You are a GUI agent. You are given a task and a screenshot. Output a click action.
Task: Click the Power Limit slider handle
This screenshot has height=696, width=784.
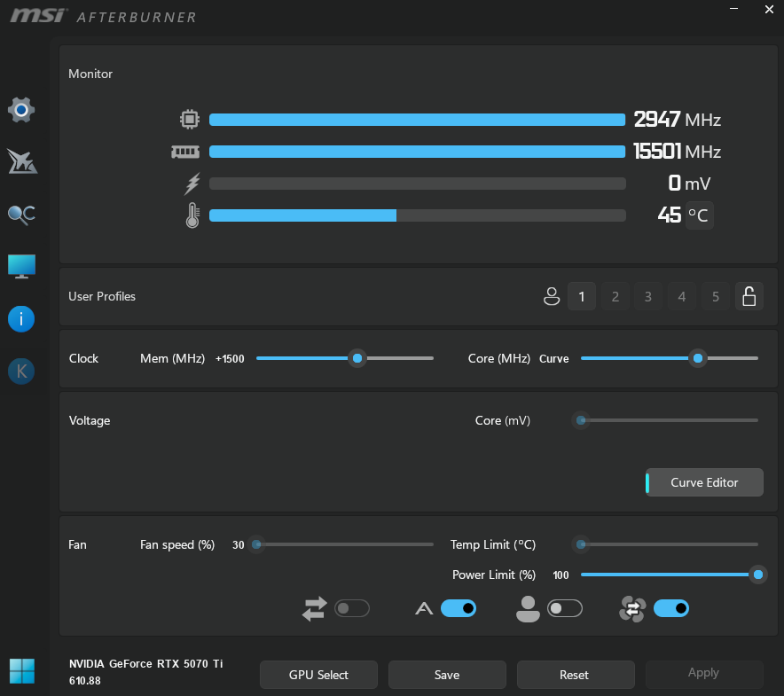pos(758,575)
